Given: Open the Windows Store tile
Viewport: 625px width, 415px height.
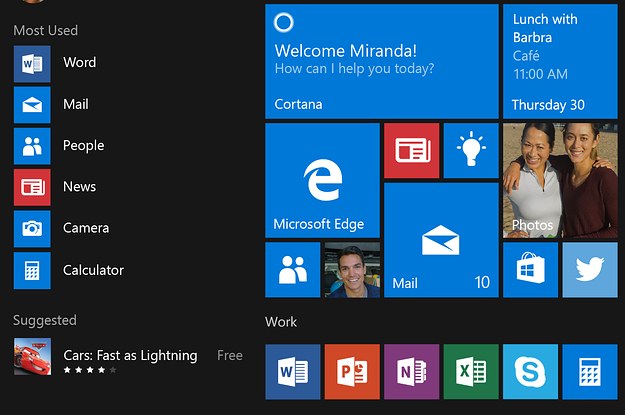Looking at the screenshot, I should [529, 270].
